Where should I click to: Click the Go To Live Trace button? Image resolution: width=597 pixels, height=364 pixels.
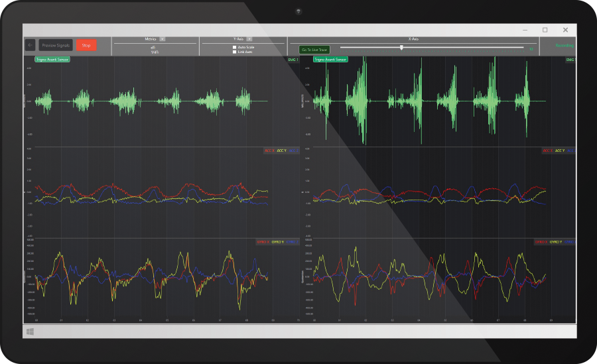click(314, 50)
